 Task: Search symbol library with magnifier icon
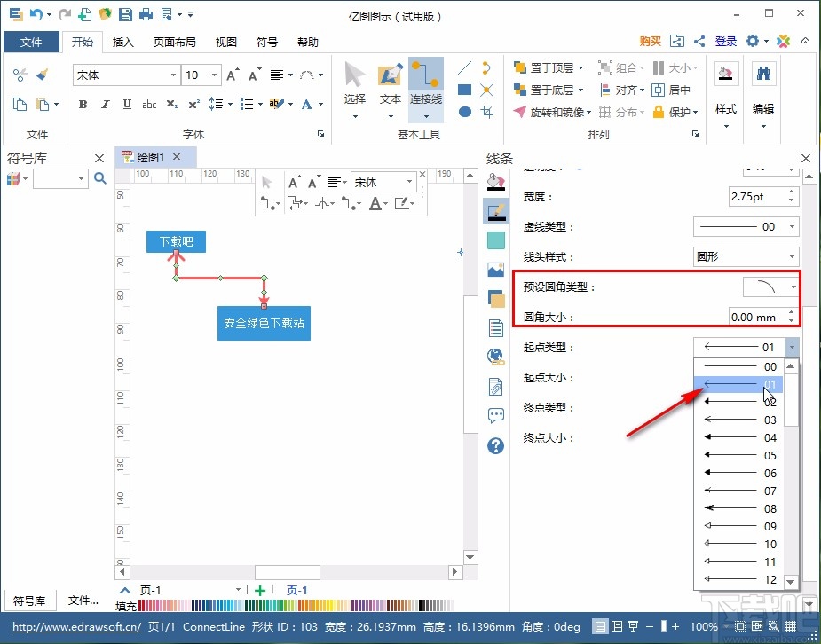pos(100,178)
